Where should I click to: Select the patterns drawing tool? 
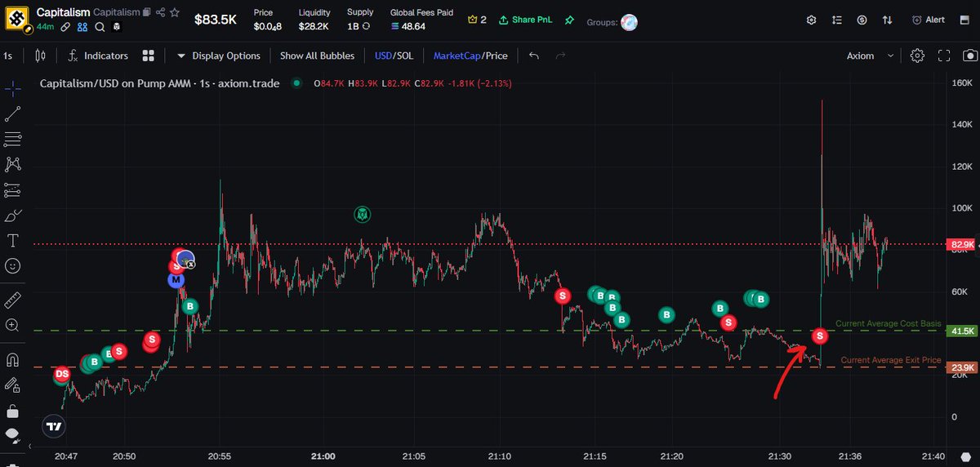pyautogui.click(x=12, y=164)
